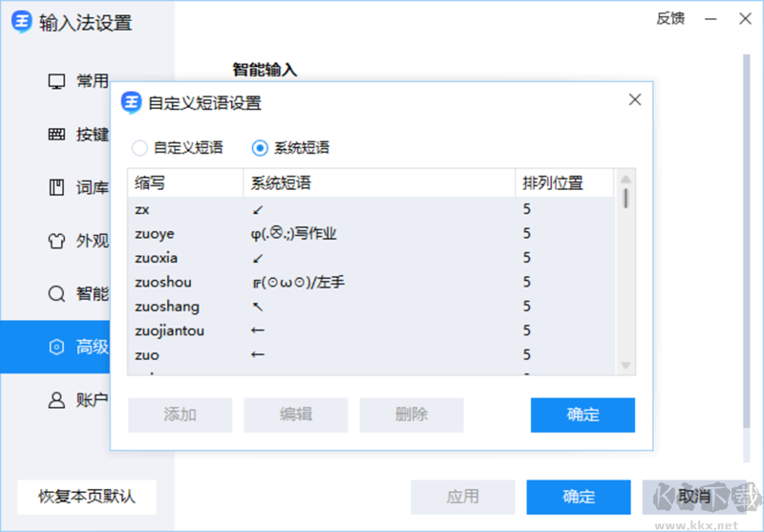The height and width of the screenshot is (532, 764).
Task: Open the 按键 settings tab
Action: pos(55,134)
